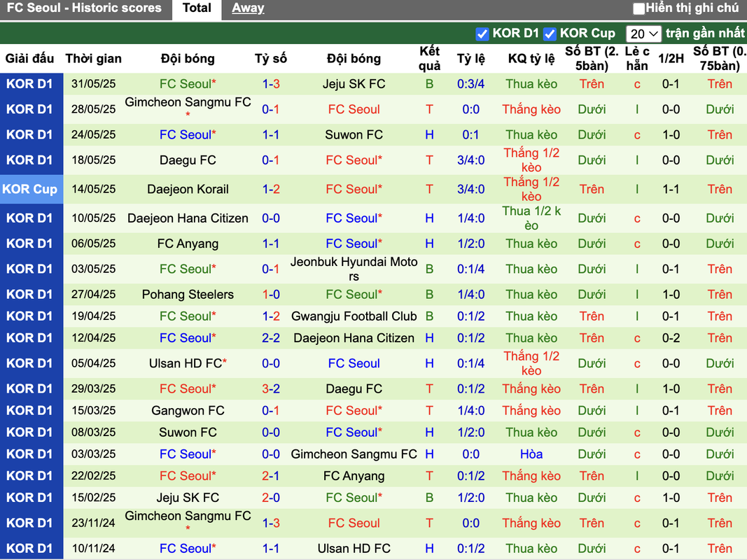
Task: Click the Gangwon FC team name
Action: [188, 411]
